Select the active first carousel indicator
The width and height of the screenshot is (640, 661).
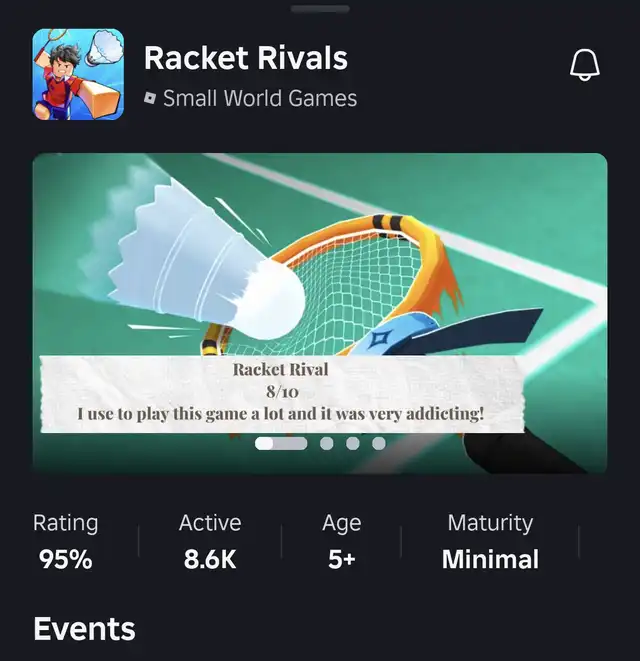coord(281,443)
